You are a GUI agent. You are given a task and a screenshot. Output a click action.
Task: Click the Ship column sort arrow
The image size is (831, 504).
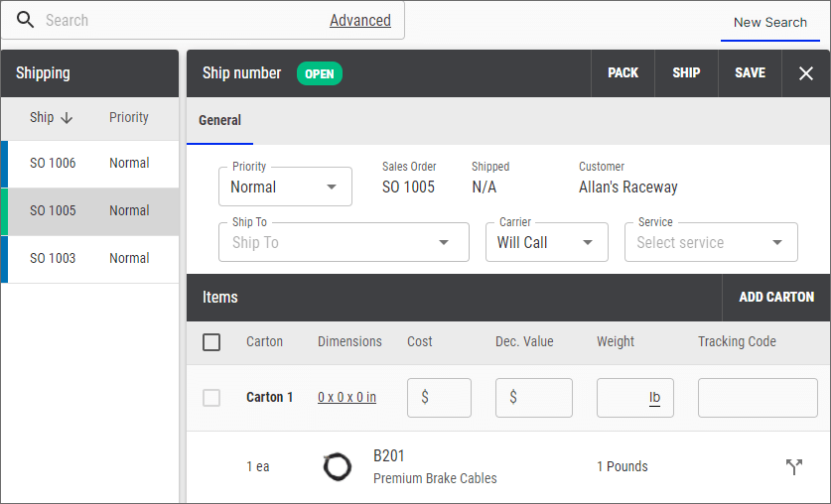[67, 118]
